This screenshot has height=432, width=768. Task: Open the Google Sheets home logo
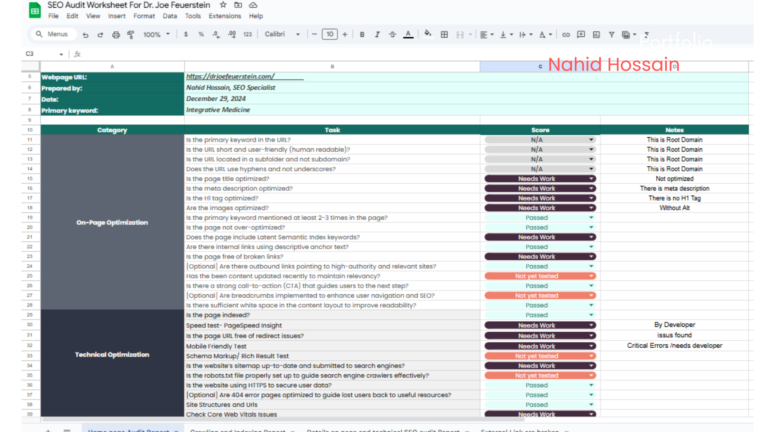pyautogui.click(x=35, y=10)
